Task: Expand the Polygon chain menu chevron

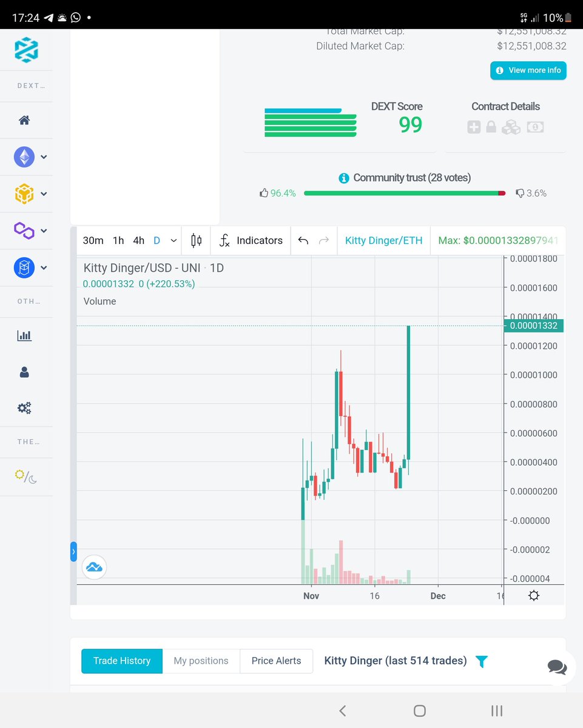Action: point(44,231)
